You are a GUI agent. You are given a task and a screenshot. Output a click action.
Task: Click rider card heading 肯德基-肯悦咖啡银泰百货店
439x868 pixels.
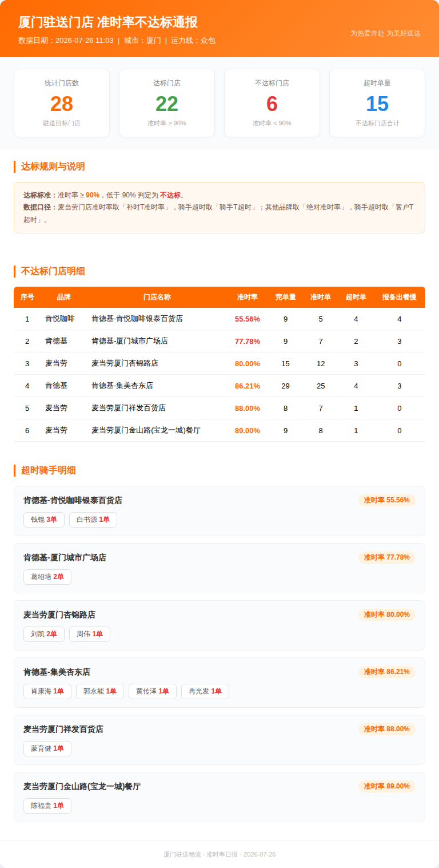[x=73, y=500]
